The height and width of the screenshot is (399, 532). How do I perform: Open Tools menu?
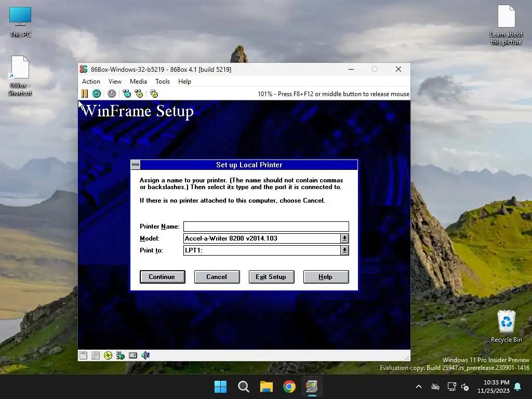(x=163, y=82)
